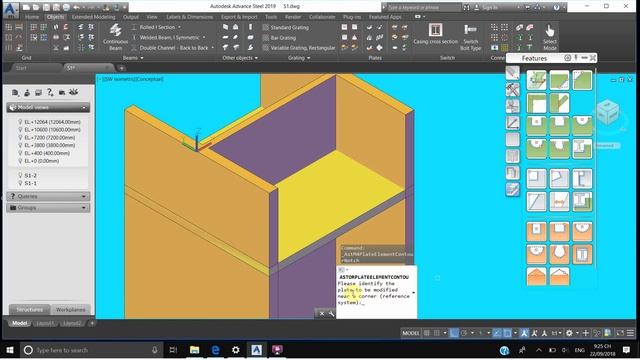Click the New file icon in quick access toolbar
The image size is (640, 360).
(26, 7)
